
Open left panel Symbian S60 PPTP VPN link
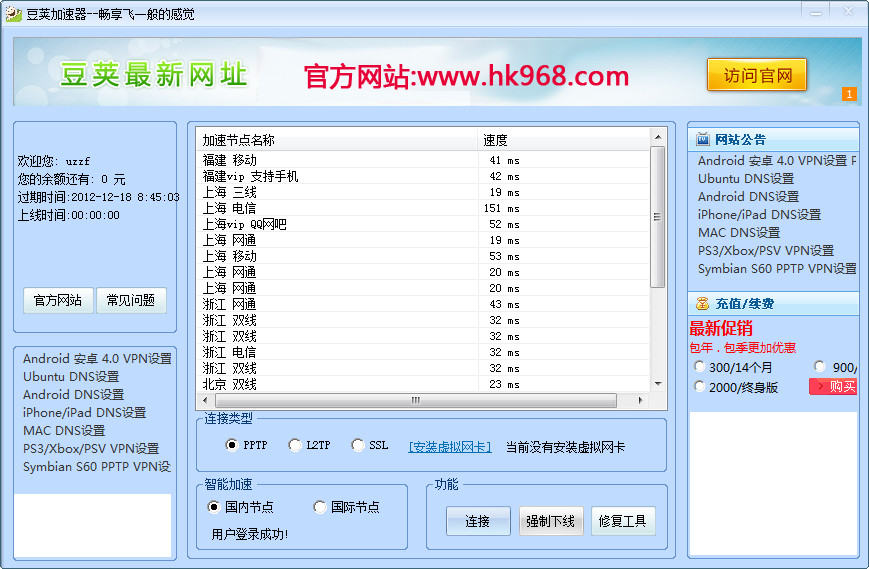[96, 467]
